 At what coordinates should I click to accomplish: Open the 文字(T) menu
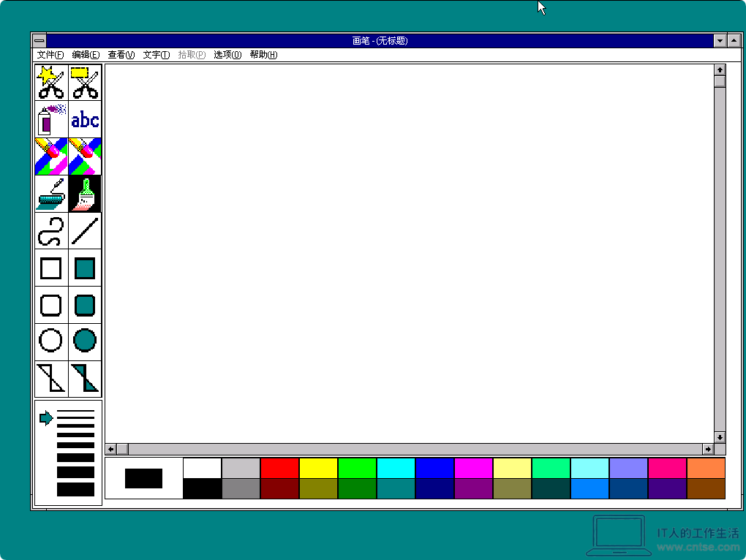(157, 55)
